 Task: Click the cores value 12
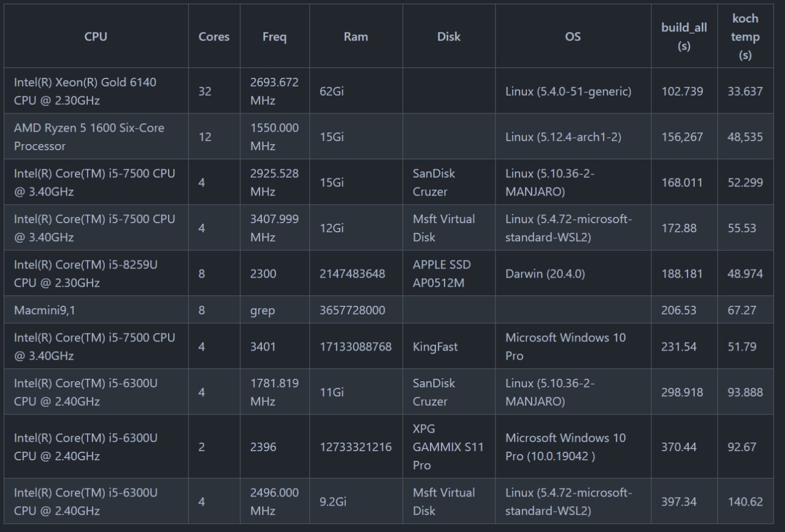point(205,137)
